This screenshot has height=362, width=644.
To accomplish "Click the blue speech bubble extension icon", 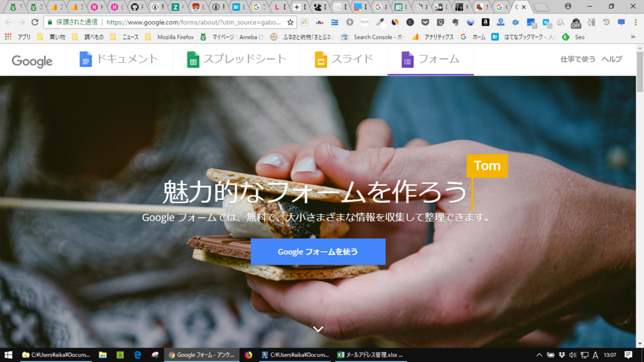I will (621, 22).
